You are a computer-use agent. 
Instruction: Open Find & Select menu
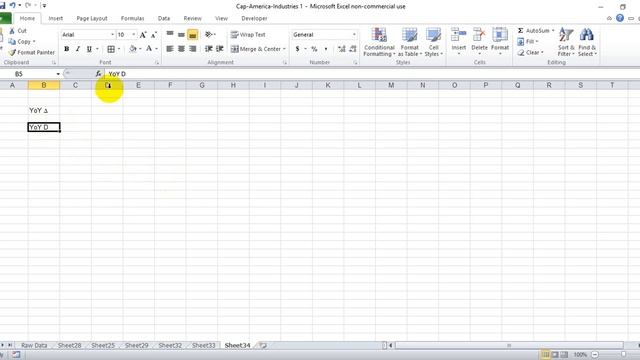click(x=587, y=42)
